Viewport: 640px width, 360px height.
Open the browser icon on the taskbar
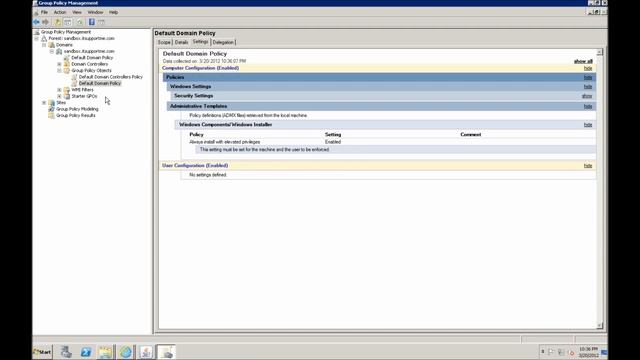click(126, 352)
